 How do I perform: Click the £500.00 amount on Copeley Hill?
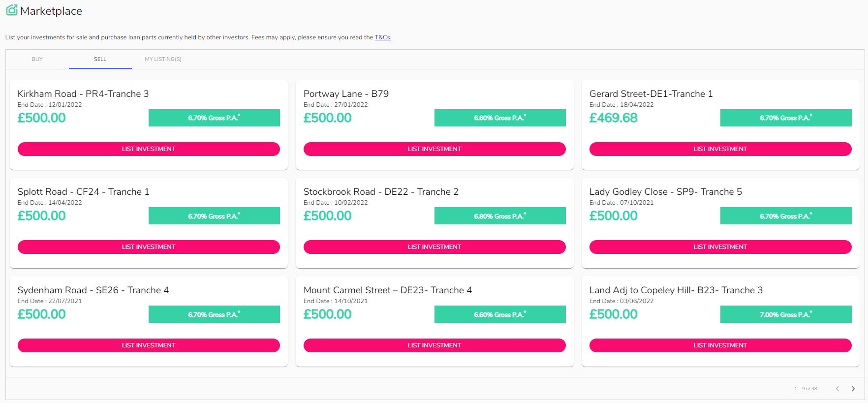614,314
